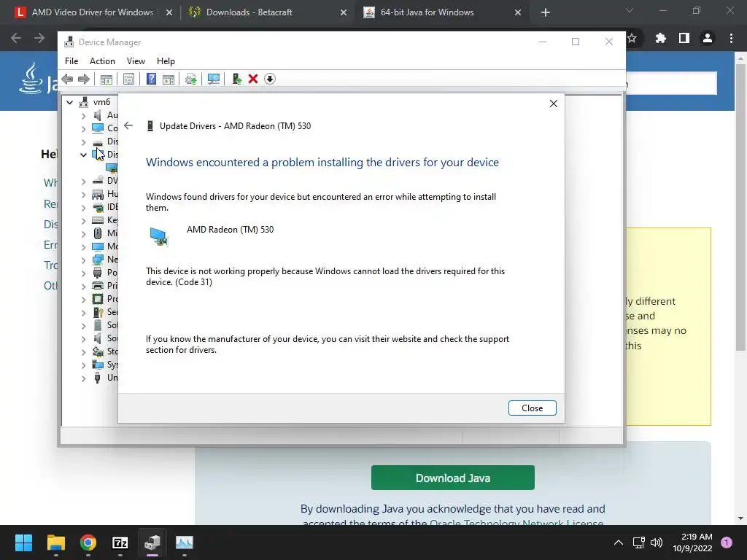Image resolution: width=747 pixels, height=560 pixels.
Task: Show hidden system tray icons
Action: (619, 542)
